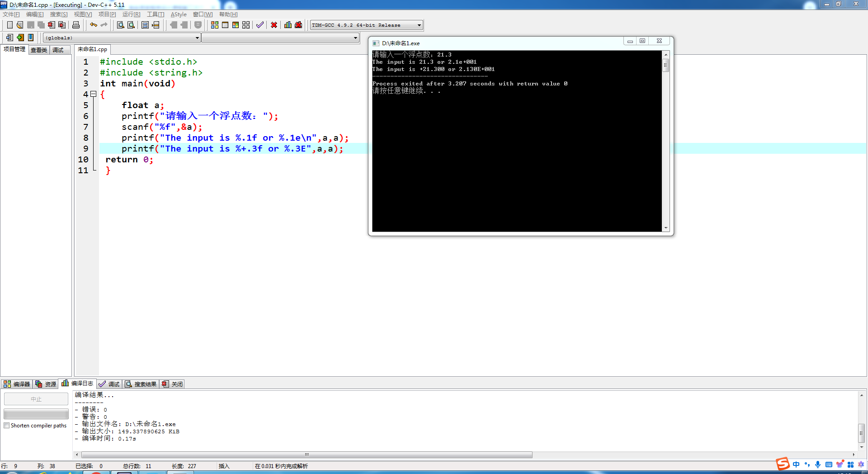Click the Sogou S input method logo
Screen dimensions: 868x474
click(783, 464)
